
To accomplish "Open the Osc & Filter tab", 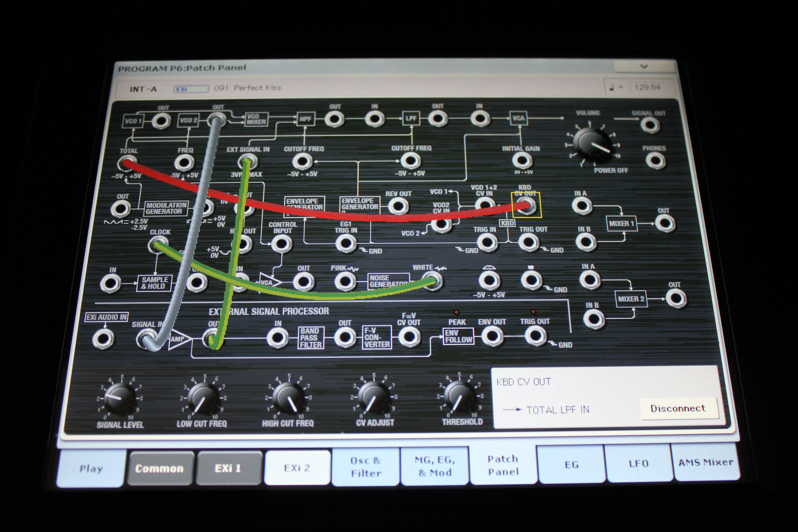I will (366, 467).
